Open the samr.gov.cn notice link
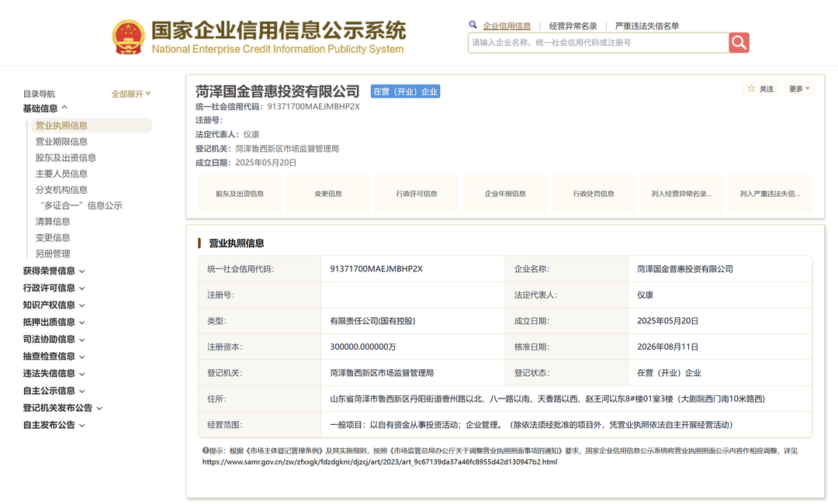The image size is (838, 504). pos(379,462)
